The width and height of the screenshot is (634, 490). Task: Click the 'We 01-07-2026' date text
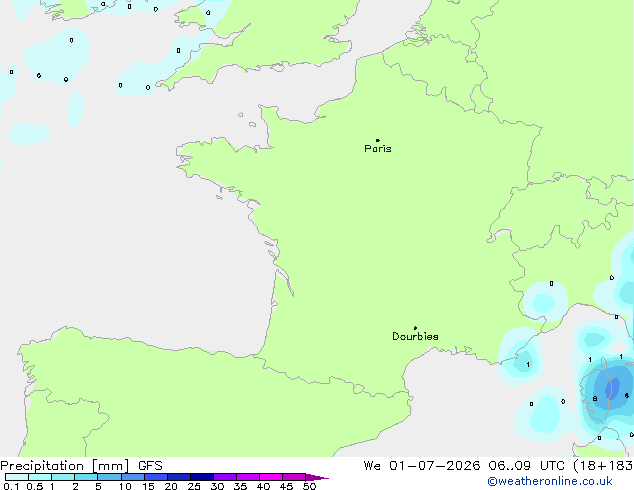pyautogui.click(x=422, y=466)
